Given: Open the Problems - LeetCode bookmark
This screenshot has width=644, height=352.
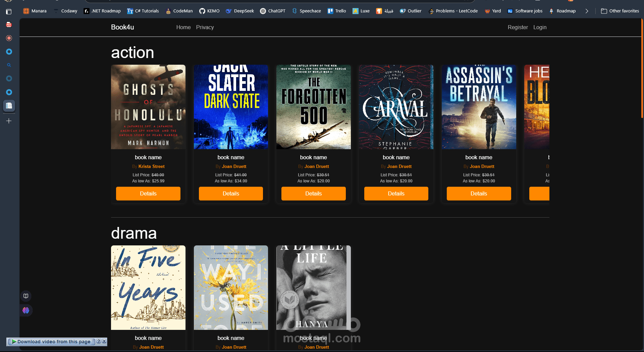Looking at the screenshot, I should [x=453, y=11].
